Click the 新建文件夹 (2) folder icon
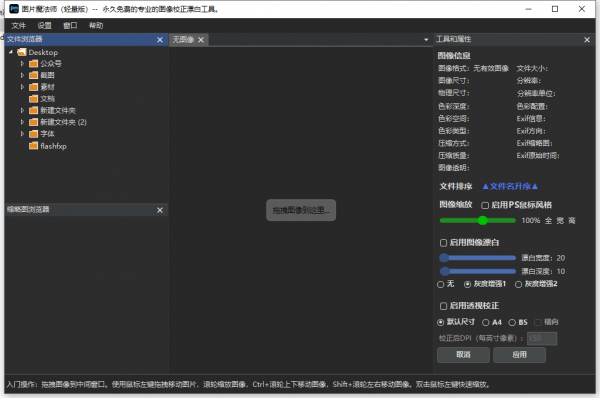 coord(34,122)
